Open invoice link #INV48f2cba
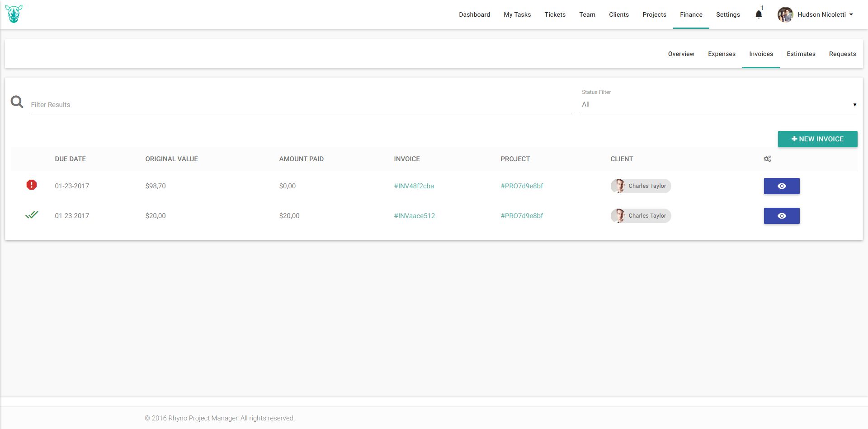The width and height of the screenshot is (868, 429). coord(414,186)
